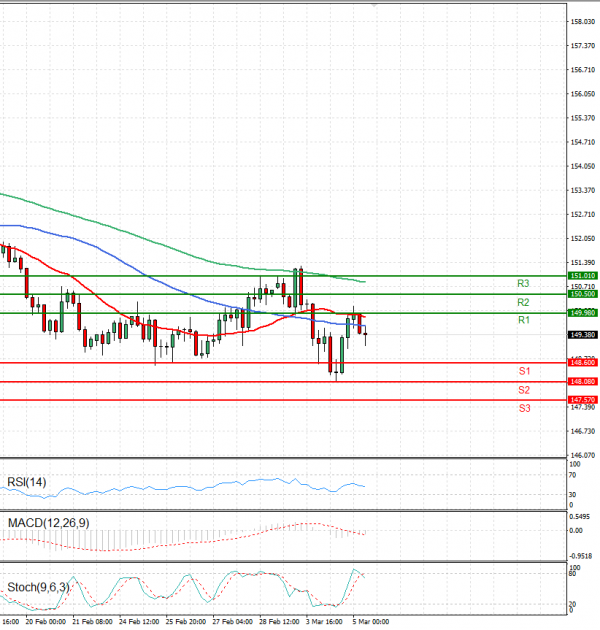Click the 20 Feb 00:00 time label
The width and height of the screenshot is (600, 630).
[x=45, y=622]
